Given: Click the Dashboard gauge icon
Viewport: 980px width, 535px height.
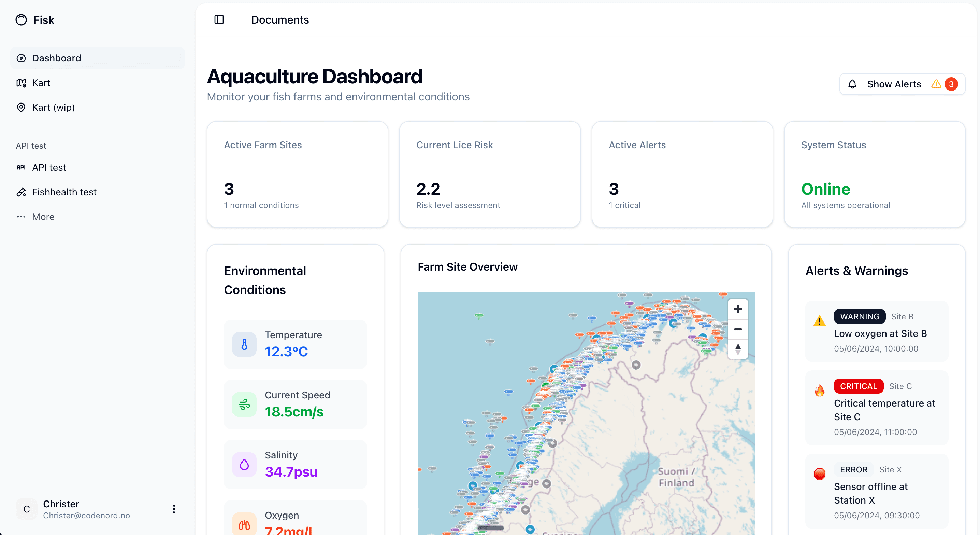Looking at the screenshot, I should coord(21,58).
